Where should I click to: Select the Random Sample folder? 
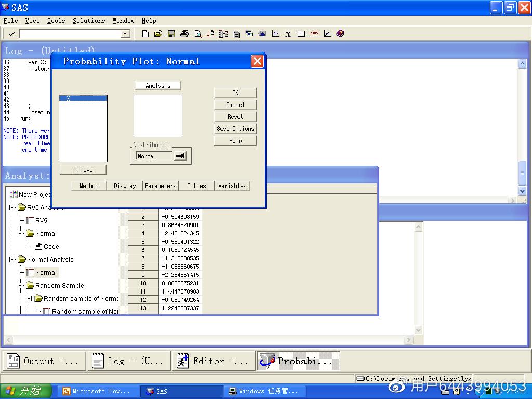(55, 285)
